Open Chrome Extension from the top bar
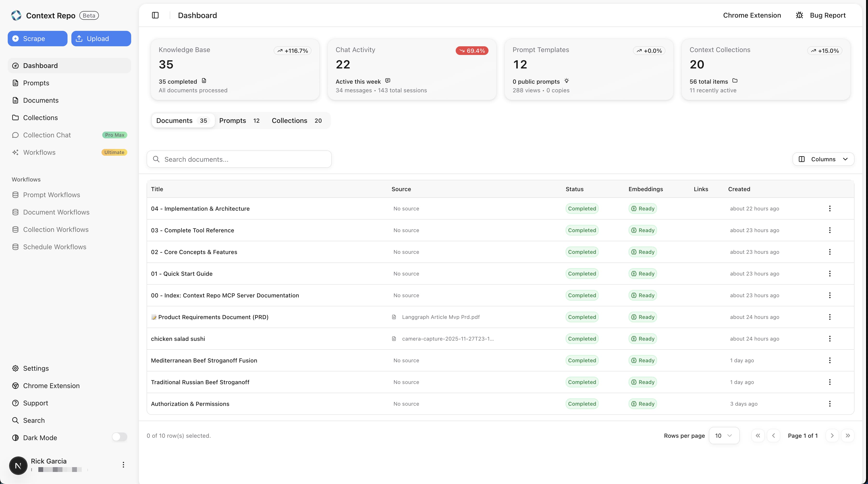Screen dimensions: 868x484 point(752,15)
